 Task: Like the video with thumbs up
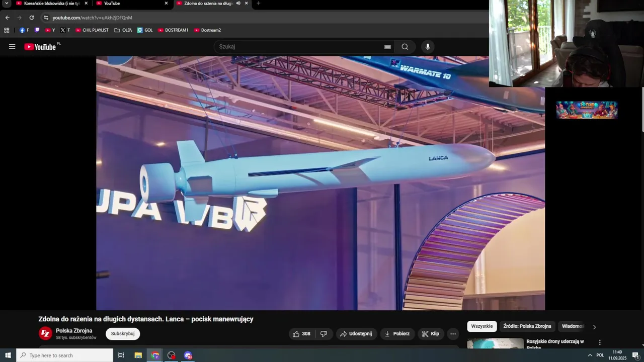[x=301, y=334]
